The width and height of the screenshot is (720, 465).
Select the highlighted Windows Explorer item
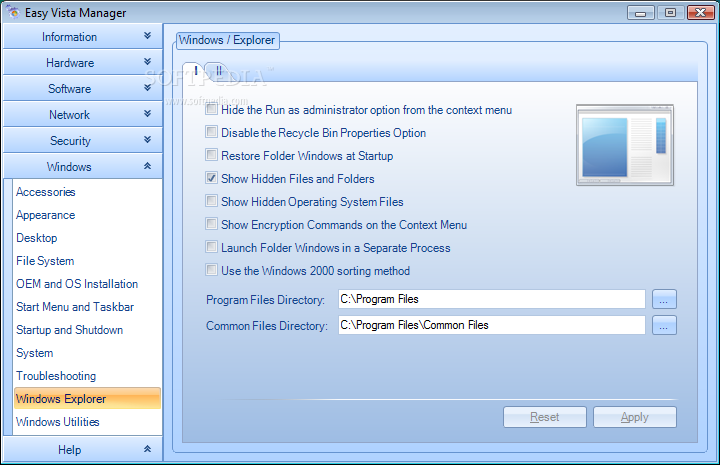(x=87, y=398)
